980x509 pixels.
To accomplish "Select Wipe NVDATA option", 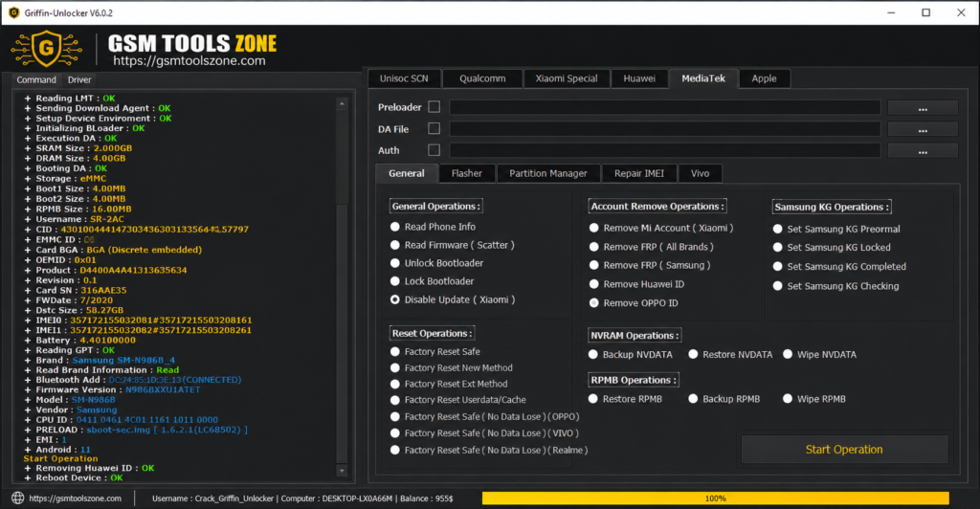I will (788, 354).
